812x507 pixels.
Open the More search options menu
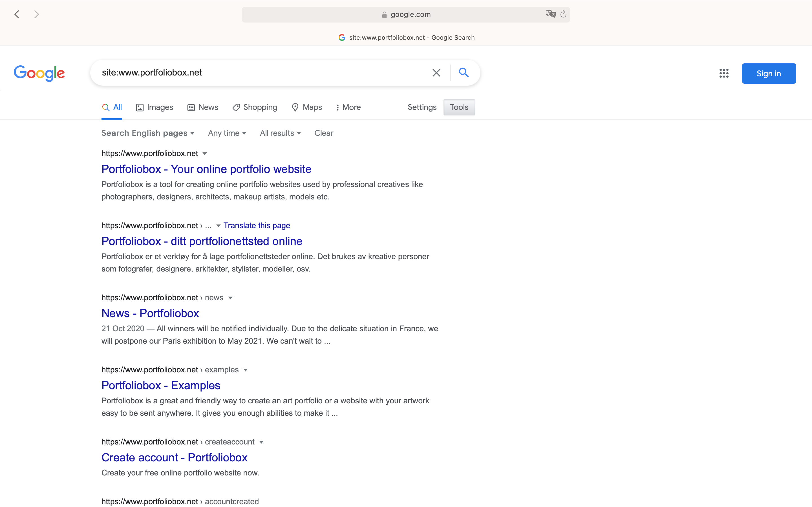click(348, 107)
